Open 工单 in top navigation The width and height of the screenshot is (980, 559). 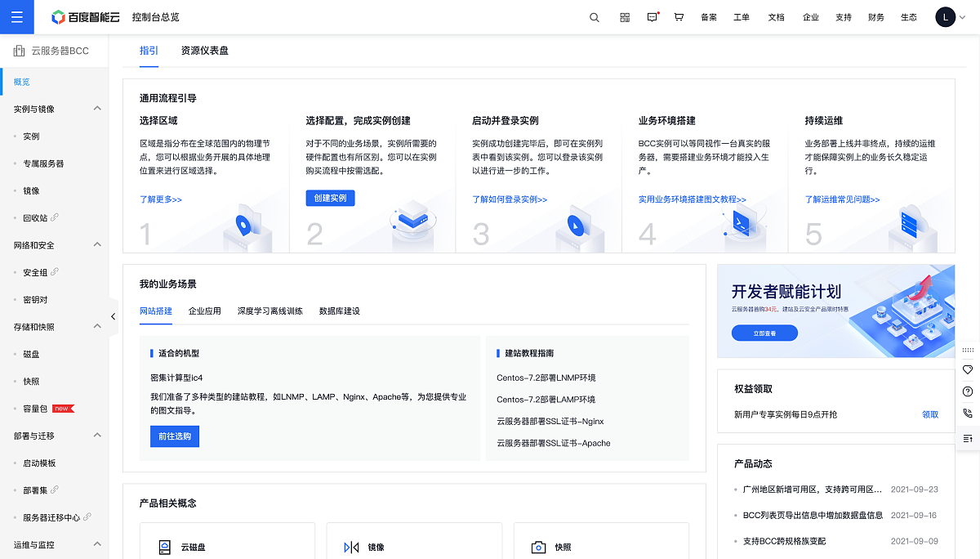pyautogui.click(x=742, y=17)
